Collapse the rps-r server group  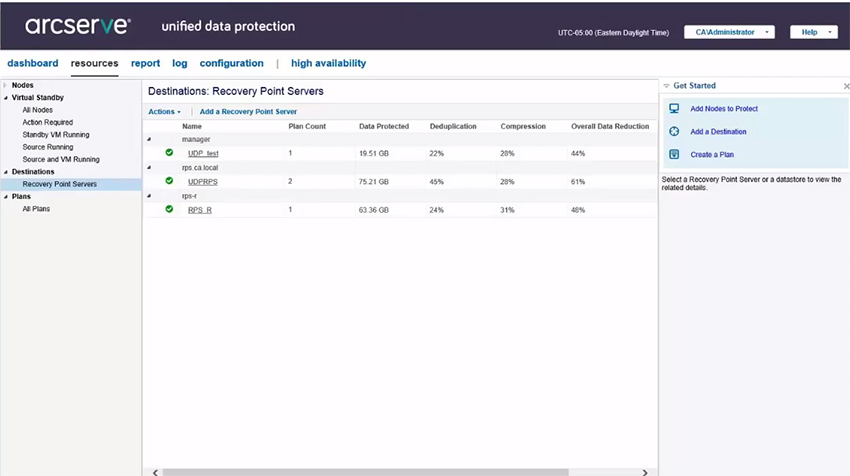pos(149,196)
